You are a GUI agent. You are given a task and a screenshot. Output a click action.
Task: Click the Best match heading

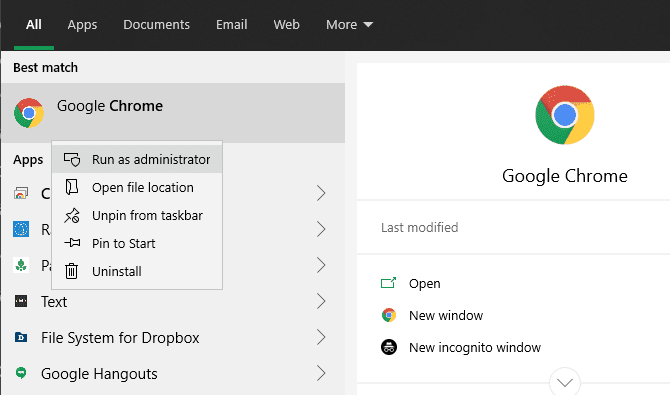coord(45,68)
